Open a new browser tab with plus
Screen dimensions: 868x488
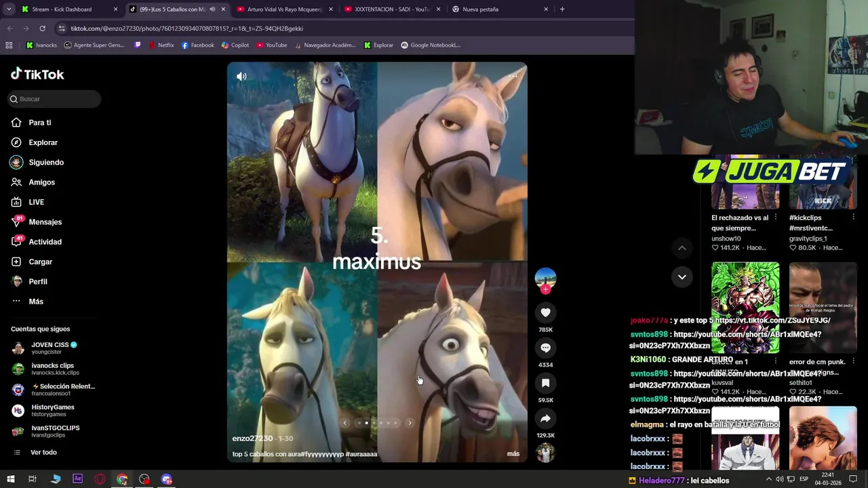coord(562,9)
